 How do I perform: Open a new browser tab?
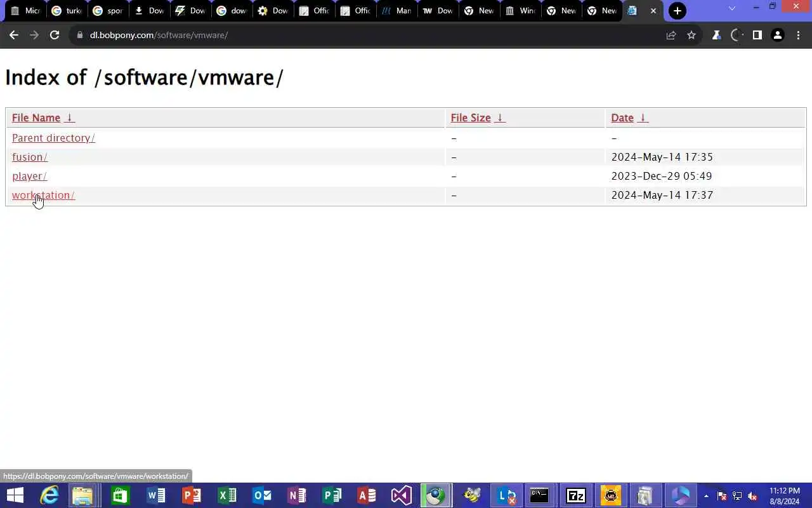click(x=678, y=11)
